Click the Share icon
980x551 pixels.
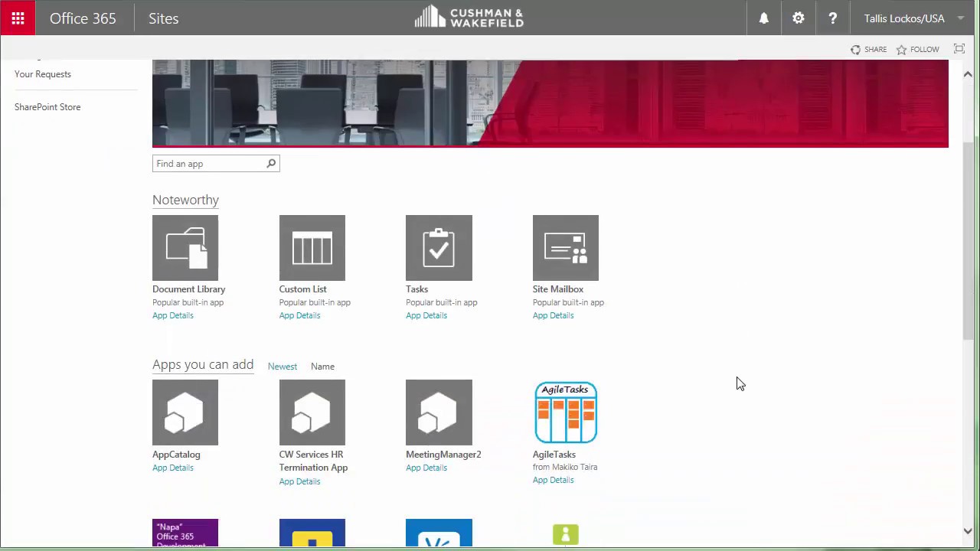[855, 49]
